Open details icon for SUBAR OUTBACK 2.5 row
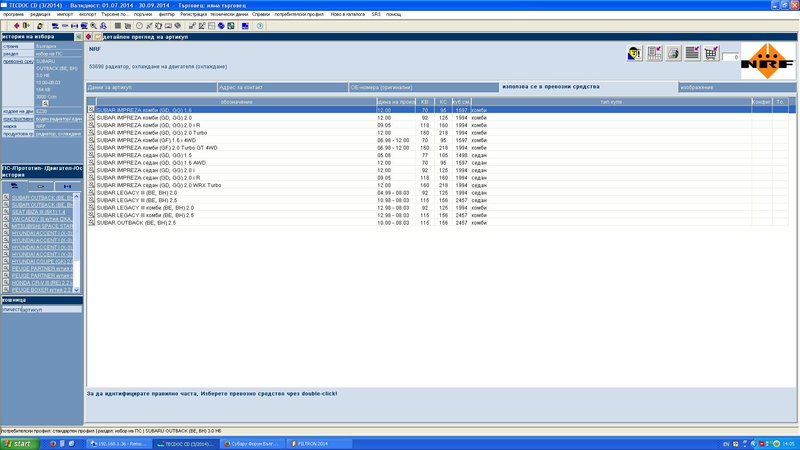 (91, 222)
